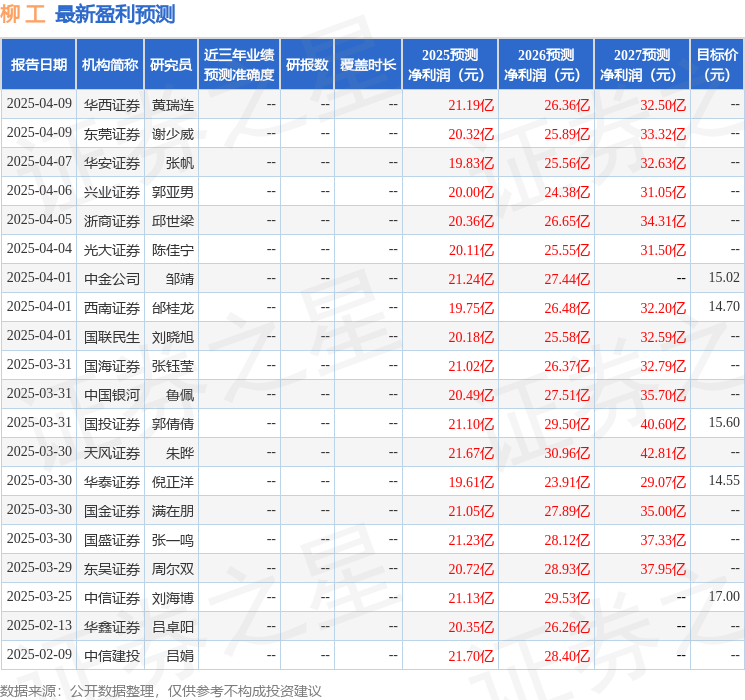745x700 pixels.
Task: Click the report date 2025-03-25
Action: (39, 596)
